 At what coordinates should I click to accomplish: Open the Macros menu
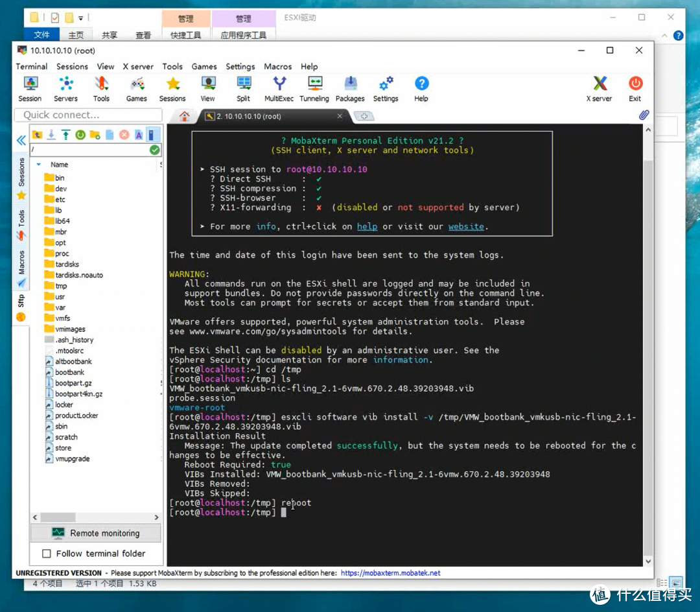(x=277, y=67)
